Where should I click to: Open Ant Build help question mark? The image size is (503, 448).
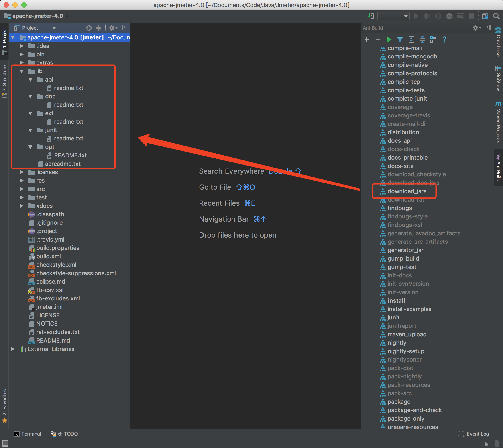(444, 39)
